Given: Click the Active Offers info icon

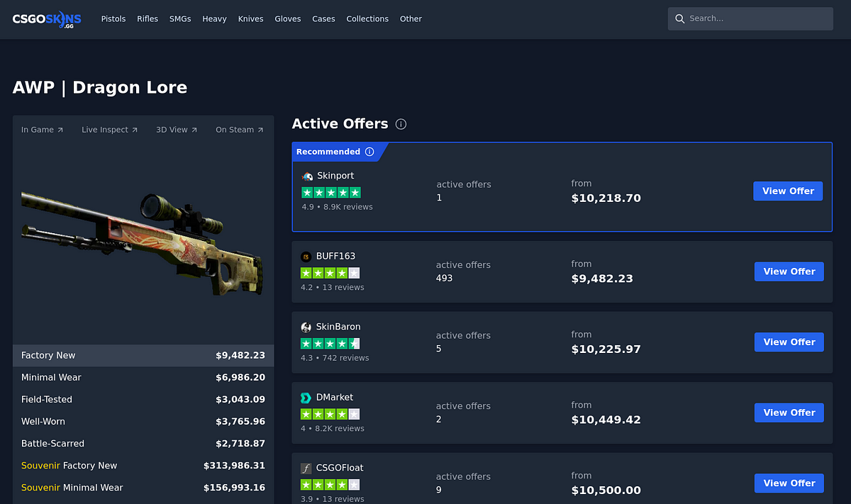Looking at the screenshot, I should tap(401, 124).
